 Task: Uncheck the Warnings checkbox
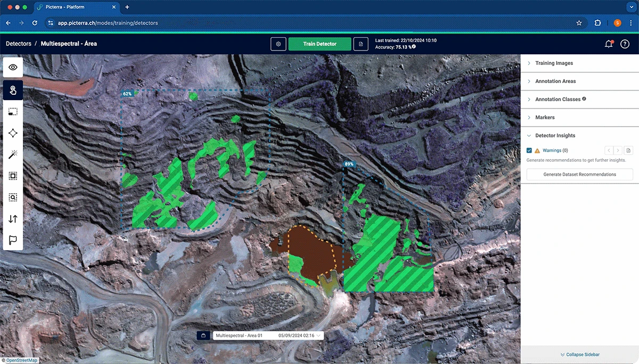coord(529,151)
